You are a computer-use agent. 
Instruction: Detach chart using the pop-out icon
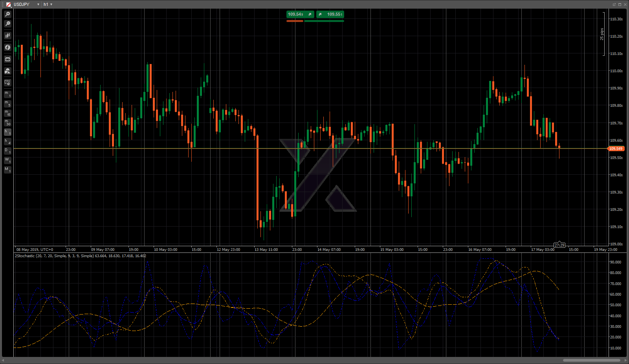tap(614, 4)
